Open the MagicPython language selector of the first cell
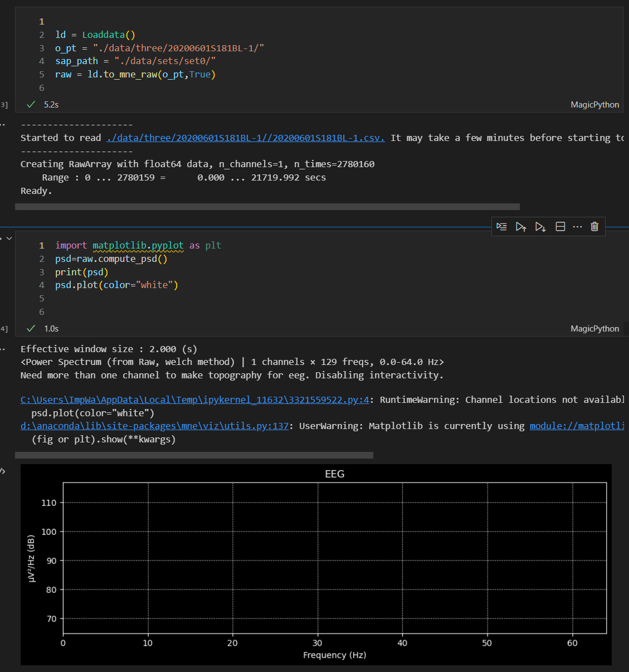Viewport: 629px width, 672px height. [x=594, y=104]
